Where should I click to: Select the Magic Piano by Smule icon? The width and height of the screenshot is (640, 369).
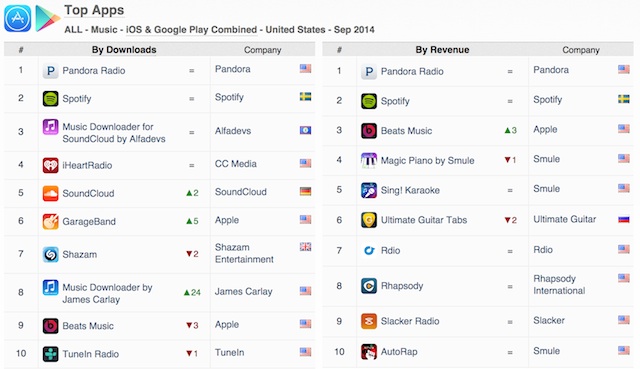click(369, 160)
